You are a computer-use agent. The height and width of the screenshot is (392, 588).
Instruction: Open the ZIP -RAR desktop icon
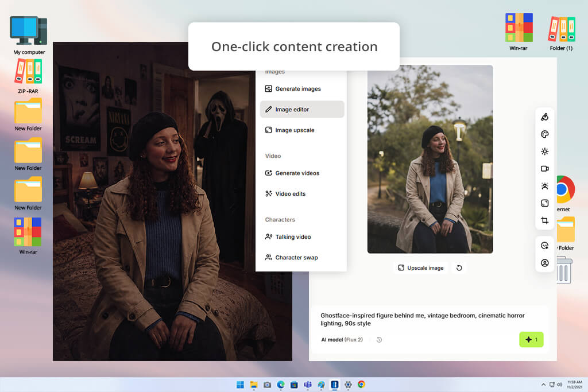(28, 76)
